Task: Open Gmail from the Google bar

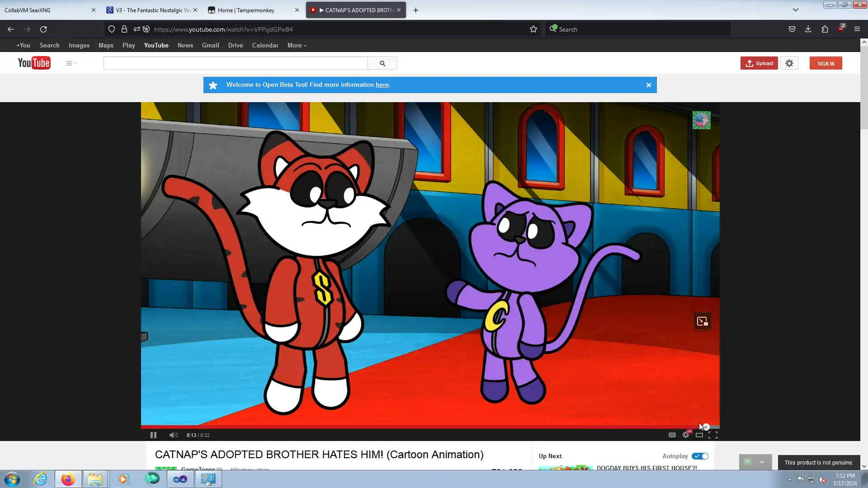Action: [x=210, y=45]
